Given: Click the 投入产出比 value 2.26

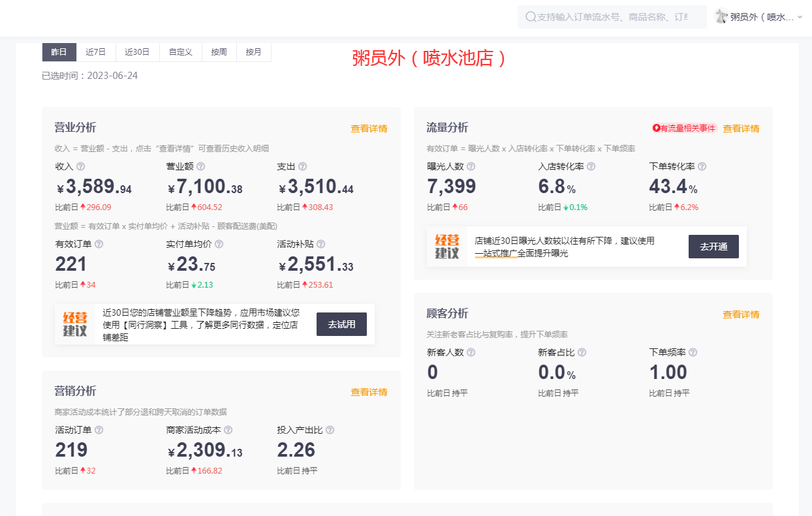Looking at the screenshot, I should tap(296, 450).
